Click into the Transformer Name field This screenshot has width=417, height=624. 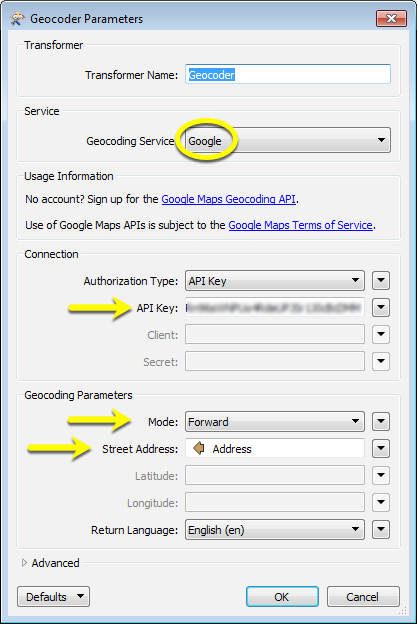[x=288, y=74]
